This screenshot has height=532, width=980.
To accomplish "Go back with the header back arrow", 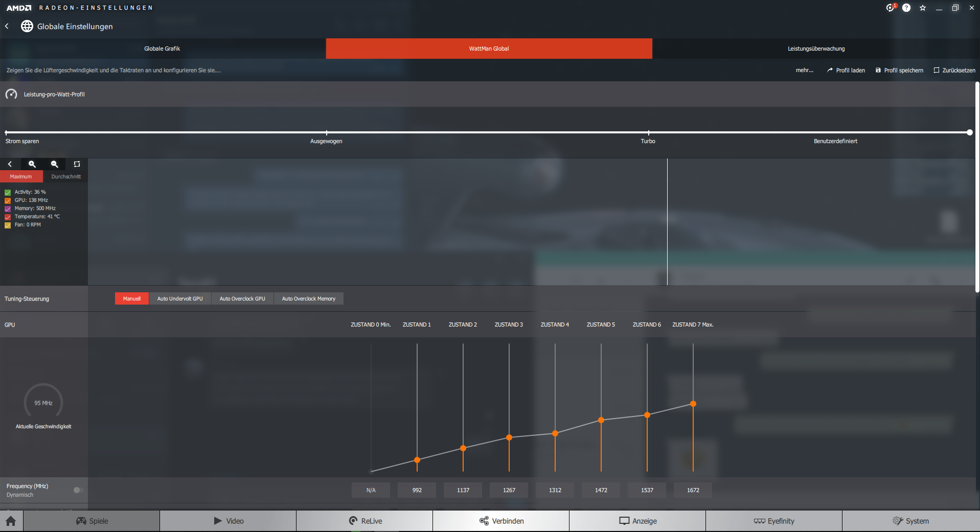I will 7,26.
